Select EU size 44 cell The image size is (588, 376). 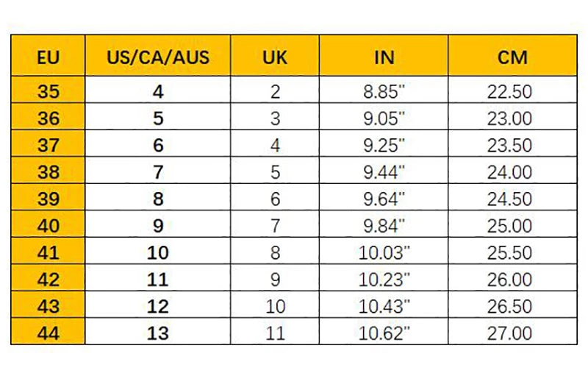[x=47, y=333]
